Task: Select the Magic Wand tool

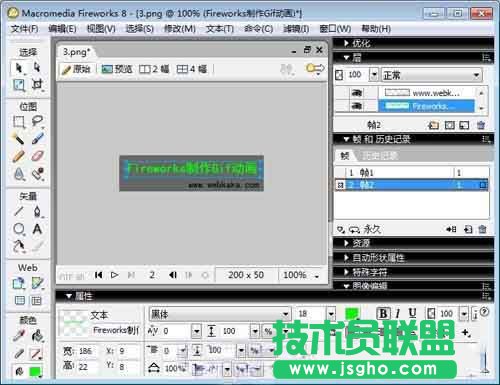Action: click(19, 138)
